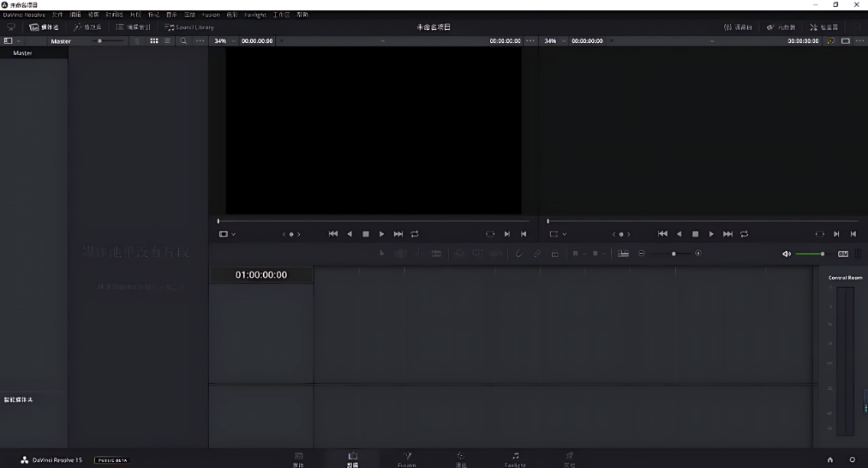Stop playback in timeline viewer

click(695, 234)
